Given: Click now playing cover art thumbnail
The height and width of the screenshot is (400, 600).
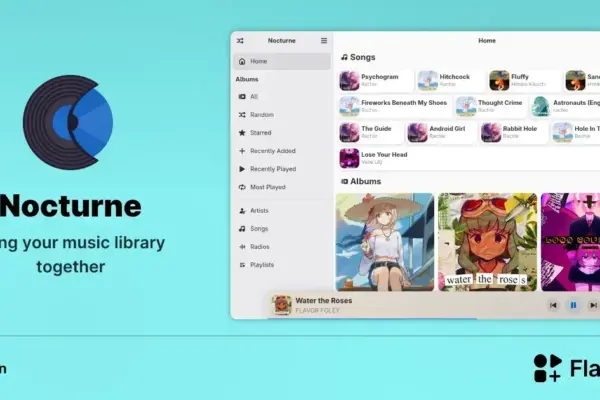Looking at the screenshot, I should [x=282, y=305].
